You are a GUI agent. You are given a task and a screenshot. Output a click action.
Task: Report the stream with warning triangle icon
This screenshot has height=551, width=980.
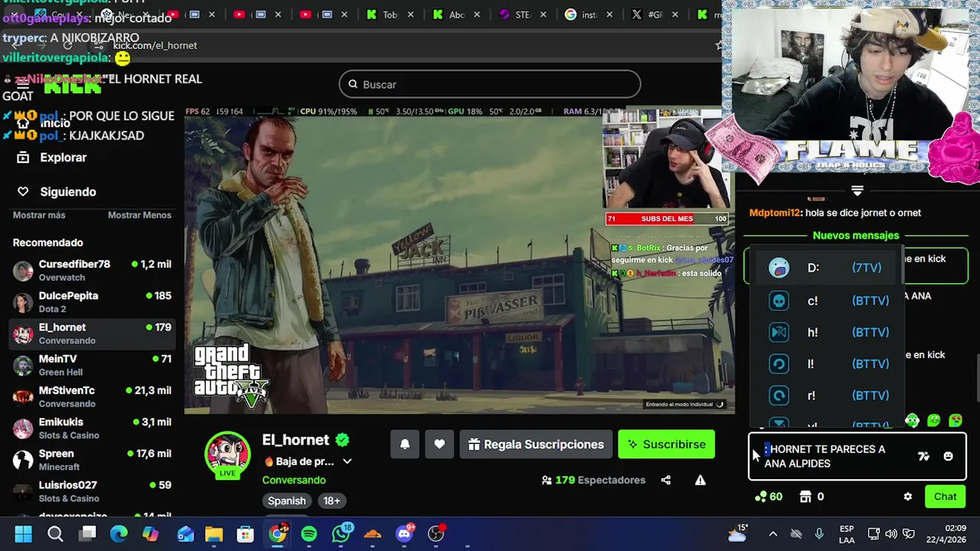coord(700,481)
